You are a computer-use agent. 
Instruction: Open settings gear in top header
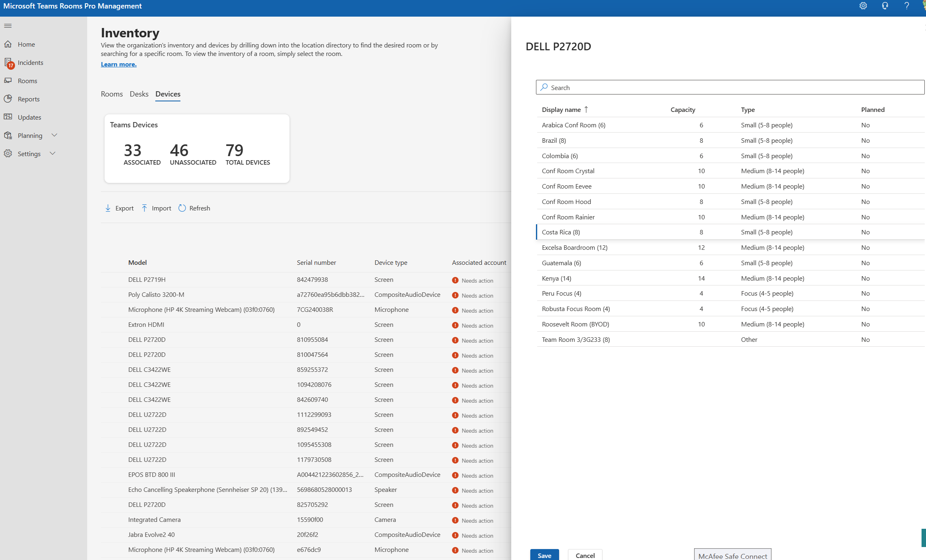tap(863, 6)
